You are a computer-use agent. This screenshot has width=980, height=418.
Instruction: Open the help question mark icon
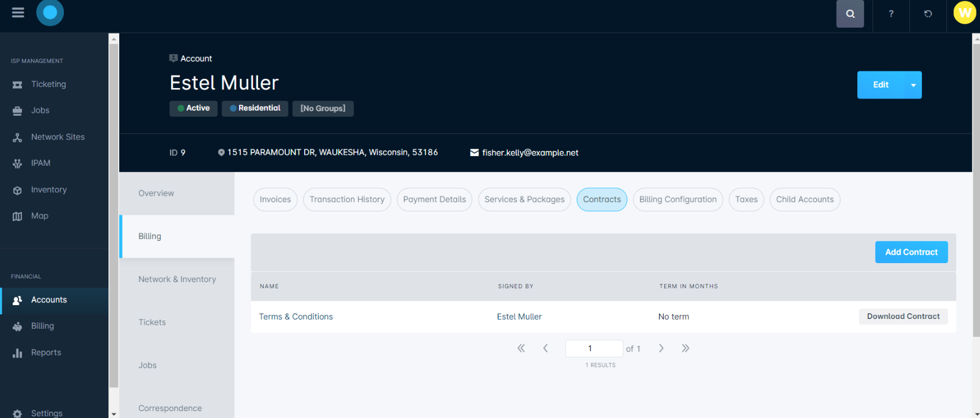pyautogui.click(x=891, y=14)
